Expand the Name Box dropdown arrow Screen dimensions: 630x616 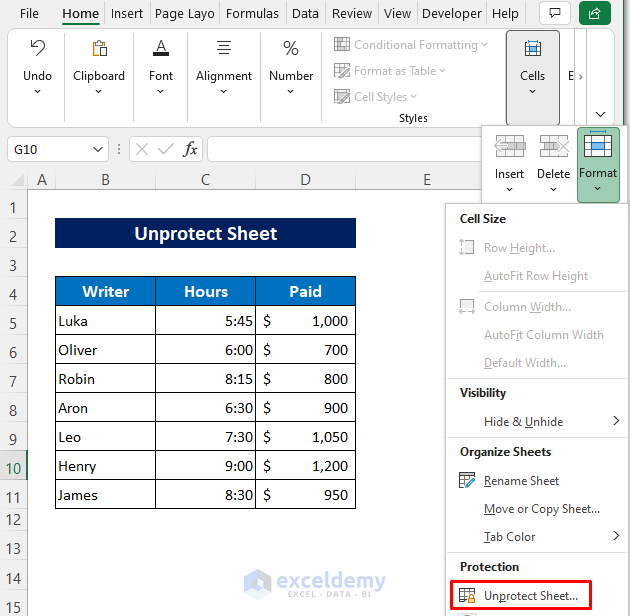[x=98, y=149]
